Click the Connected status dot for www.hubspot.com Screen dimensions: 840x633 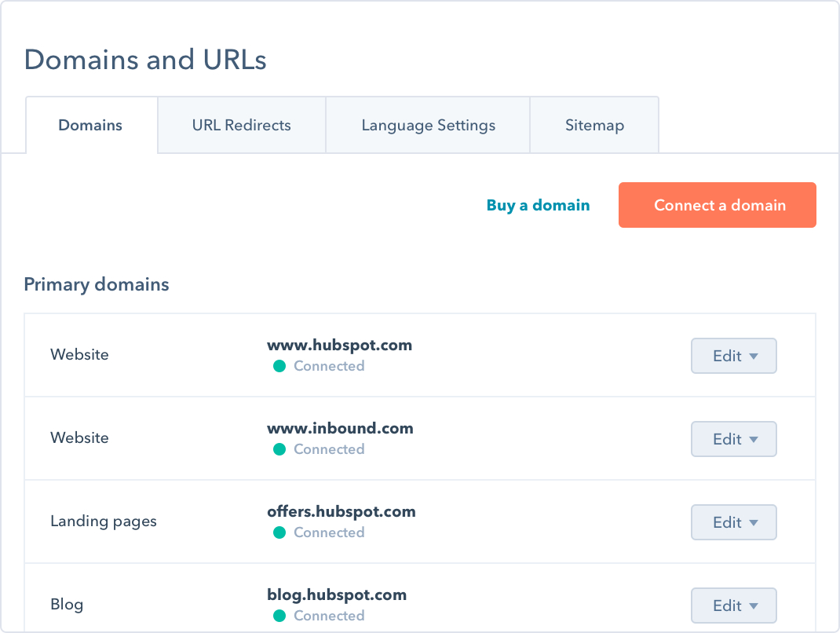[279, 366]
